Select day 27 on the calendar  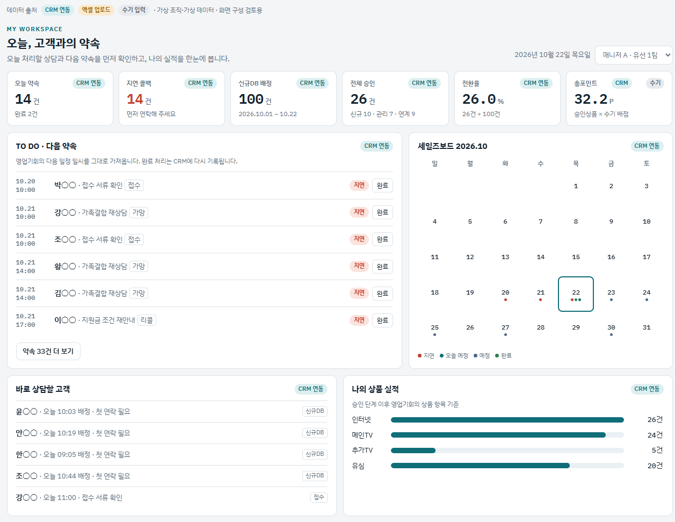tap(505, 329)
